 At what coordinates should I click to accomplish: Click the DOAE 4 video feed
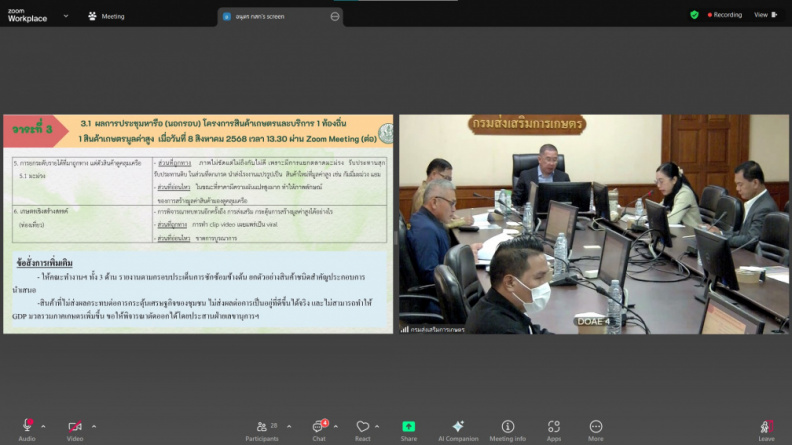[593, 224]
